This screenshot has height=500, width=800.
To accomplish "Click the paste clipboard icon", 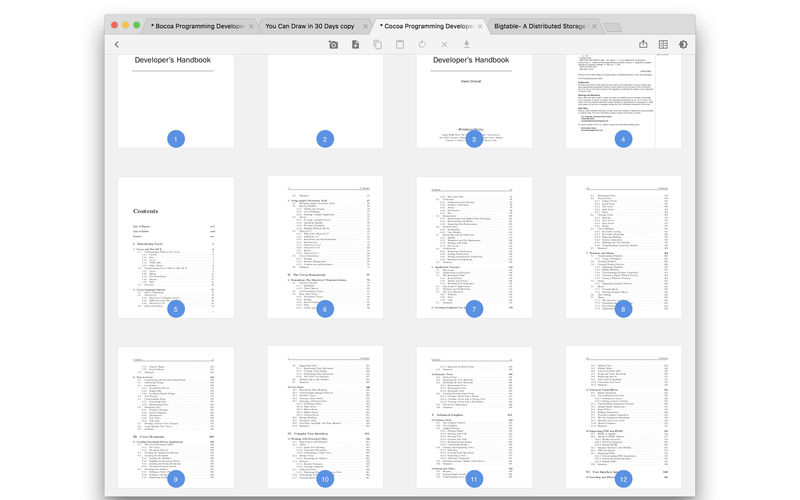I will click(x=400, y=44).
